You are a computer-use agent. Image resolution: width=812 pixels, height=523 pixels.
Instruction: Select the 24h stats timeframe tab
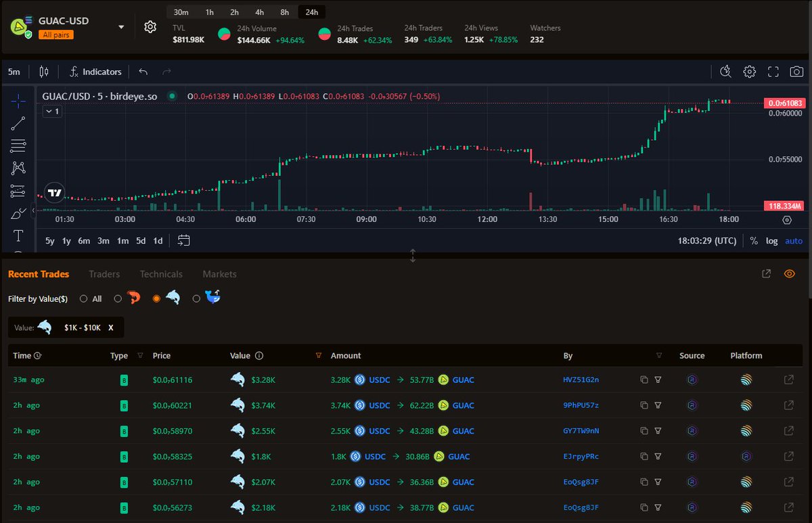tap(311, 12)
